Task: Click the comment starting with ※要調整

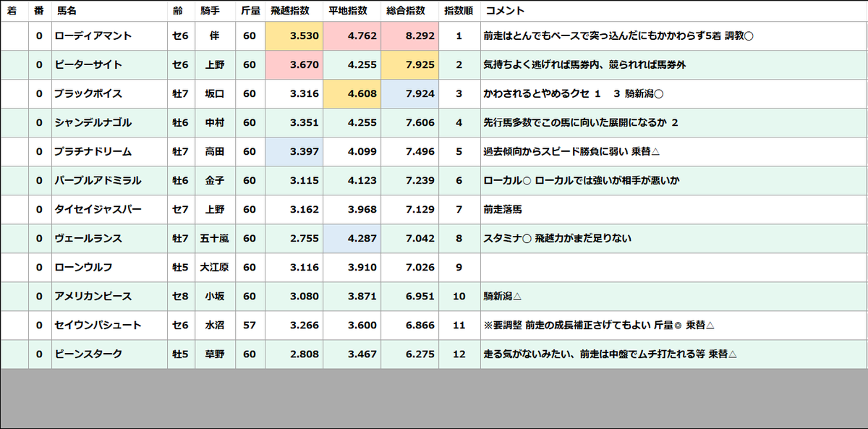Action: [600, 326]
